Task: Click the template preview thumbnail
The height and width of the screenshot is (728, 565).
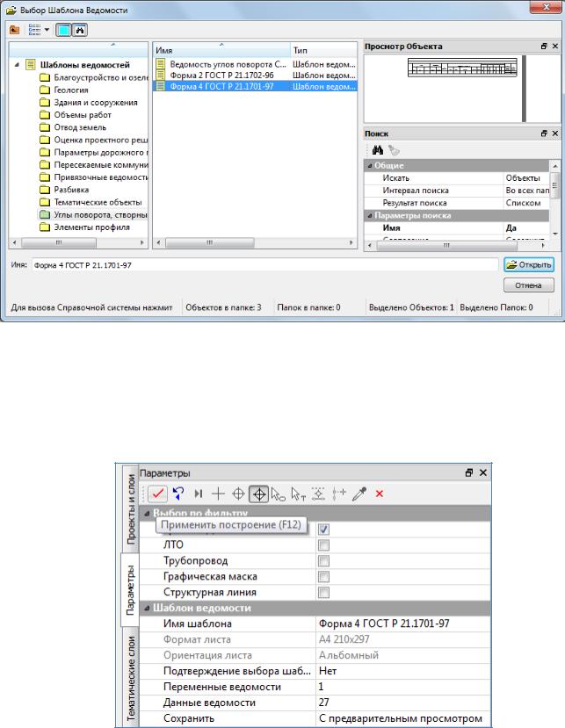Action: [x=462, y=68]
